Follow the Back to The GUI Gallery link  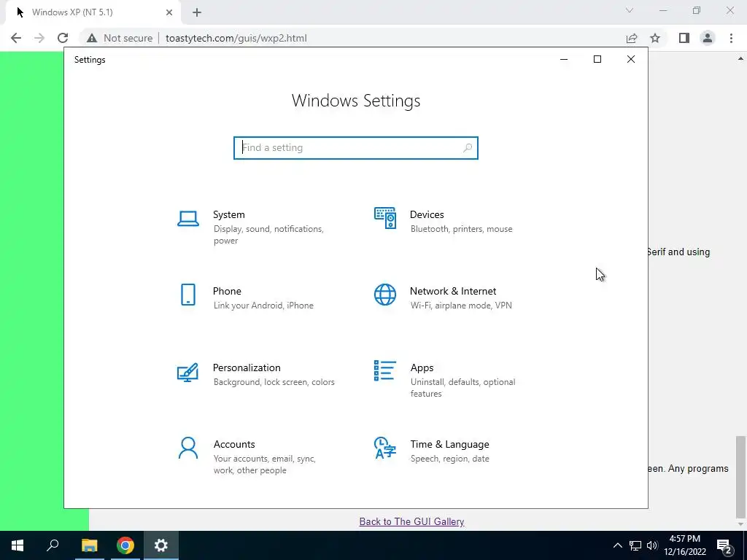(411, 522)
